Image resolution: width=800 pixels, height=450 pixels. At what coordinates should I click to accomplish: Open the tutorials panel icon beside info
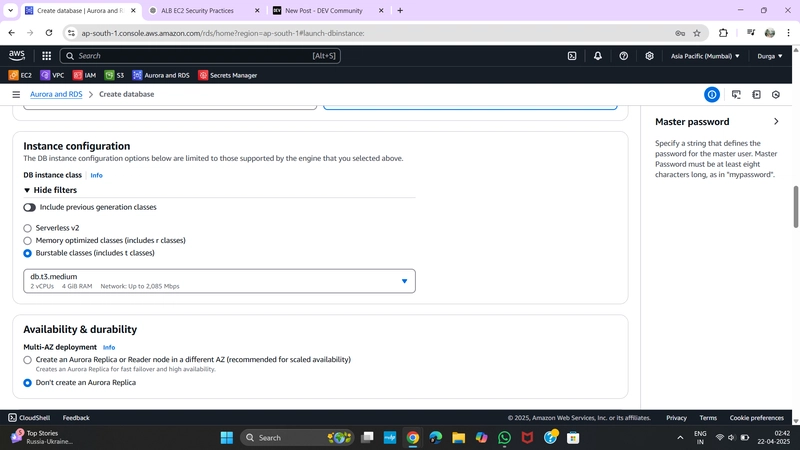[x=736, y=94]
